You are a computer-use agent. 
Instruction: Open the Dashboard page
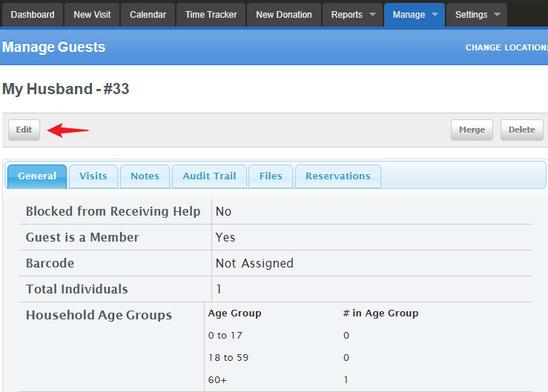pos(33,15)
